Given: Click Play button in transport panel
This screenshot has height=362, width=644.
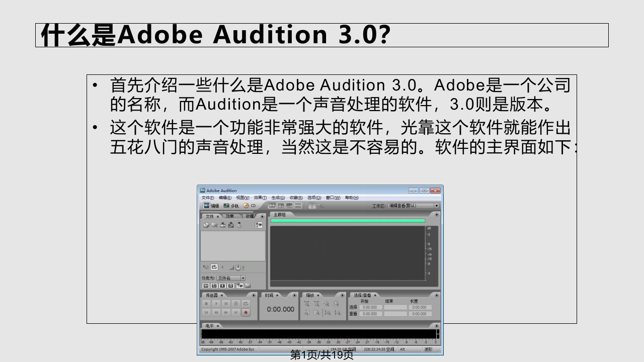Looking at the screenshot, I should 216,304.
